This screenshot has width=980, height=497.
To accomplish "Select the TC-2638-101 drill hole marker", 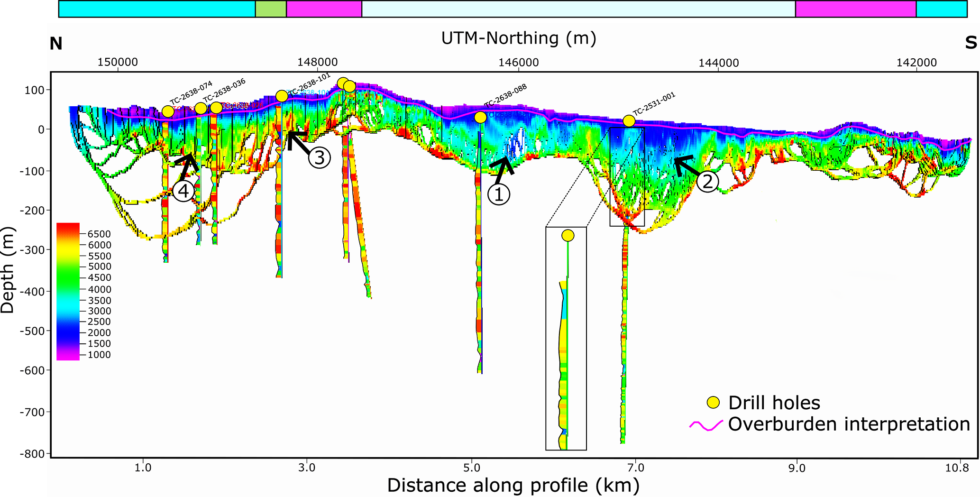I will (282, 96).
